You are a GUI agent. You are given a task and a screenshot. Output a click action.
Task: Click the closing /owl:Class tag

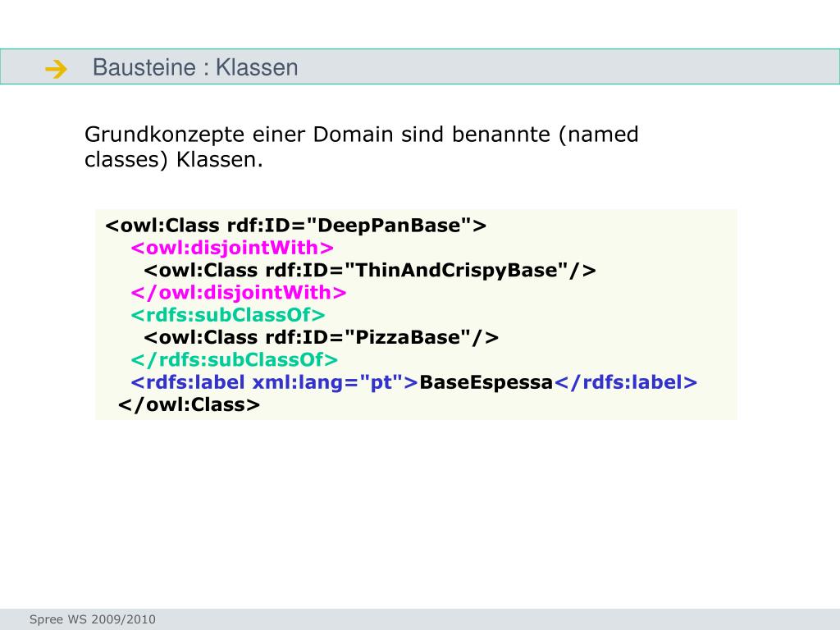[x=189, y=404]
